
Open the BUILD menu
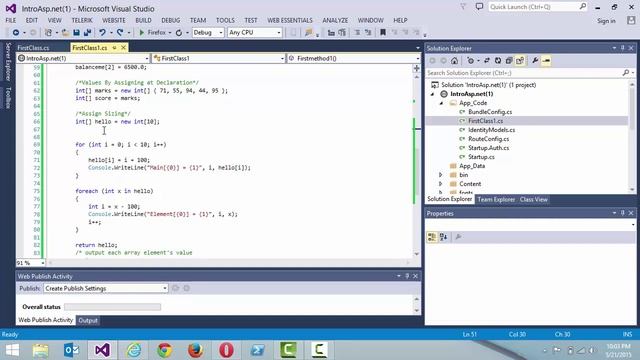(x=143, y=20)
